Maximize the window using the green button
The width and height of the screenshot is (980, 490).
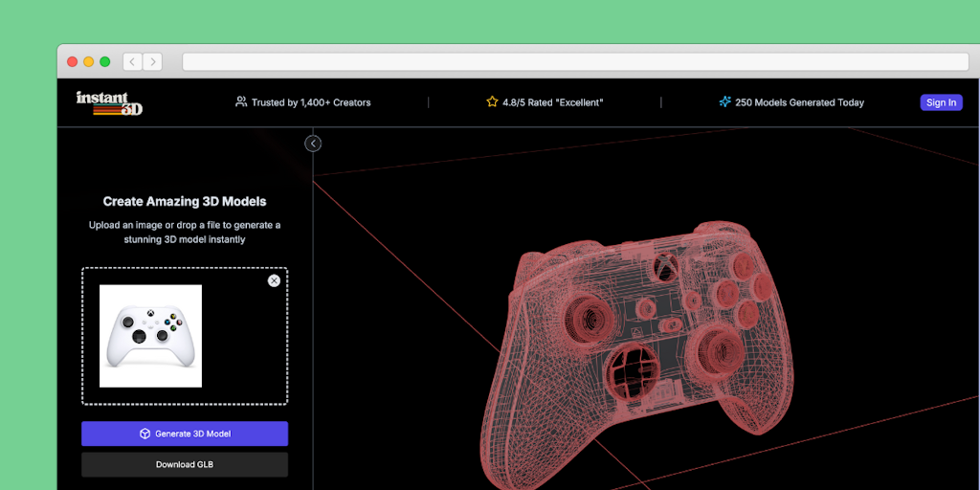click(x=104, y=61)
